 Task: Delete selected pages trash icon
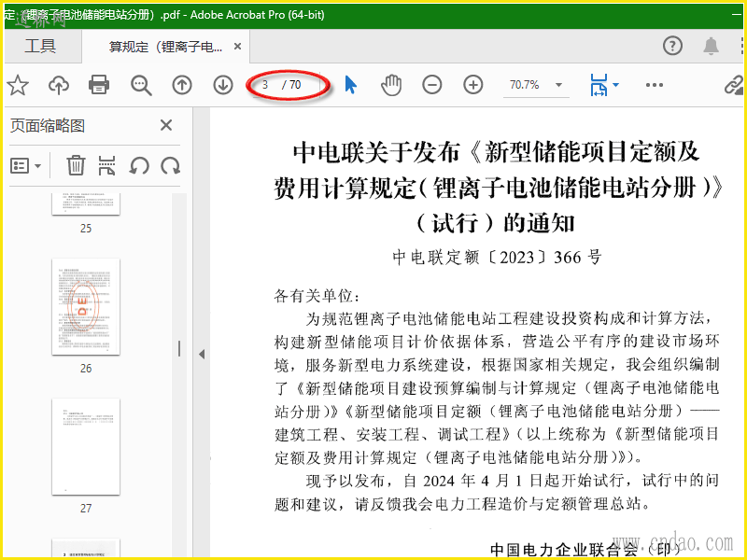(x=76, y=166)
